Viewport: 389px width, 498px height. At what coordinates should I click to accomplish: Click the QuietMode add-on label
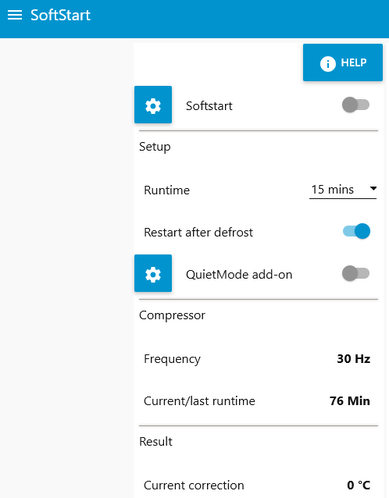pyautogui.click(x=239, y=274)
